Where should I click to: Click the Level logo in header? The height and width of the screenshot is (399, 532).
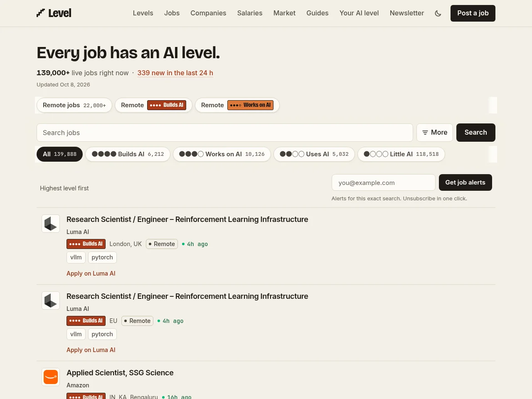tap(54, 13)
